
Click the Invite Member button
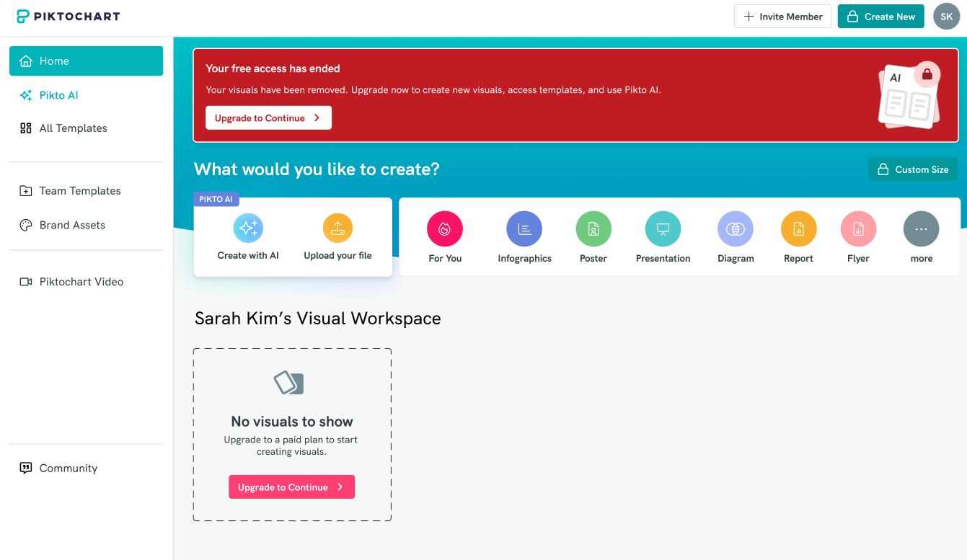tap(782, 17)
